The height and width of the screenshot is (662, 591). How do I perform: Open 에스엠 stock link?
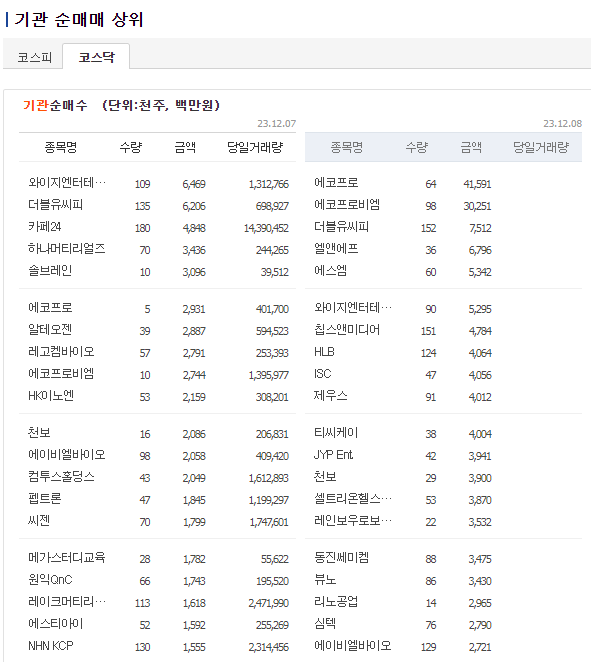click(331, 271)
